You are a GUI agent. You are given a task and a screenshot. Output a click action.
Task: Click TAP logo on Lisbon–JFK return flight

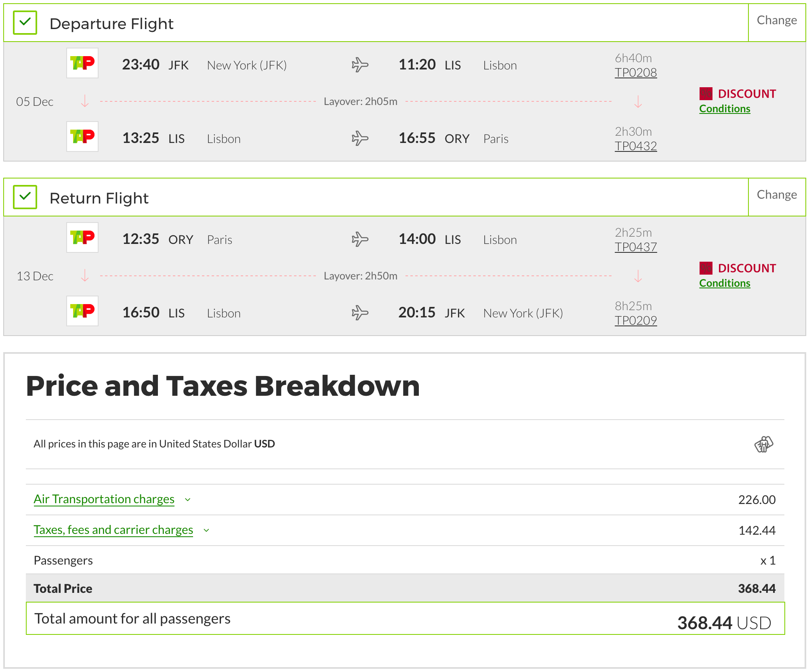82,311
